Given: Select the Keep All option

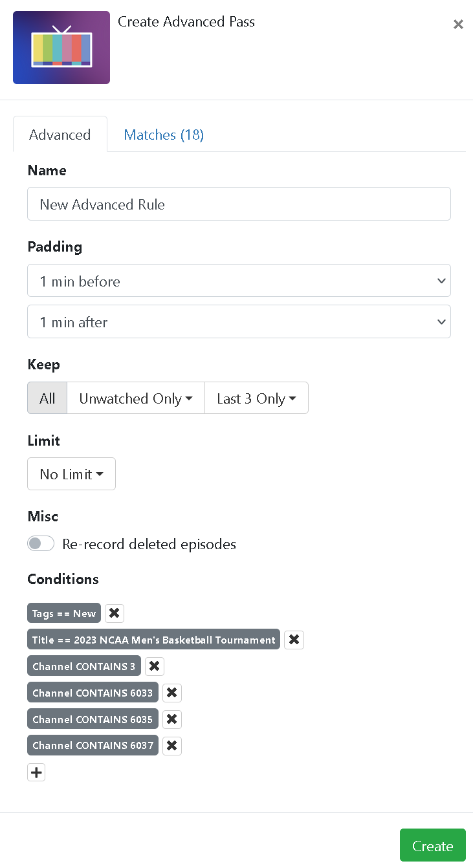Looking at the screenshot, I should pyautogui.click(x=47, y=398).
